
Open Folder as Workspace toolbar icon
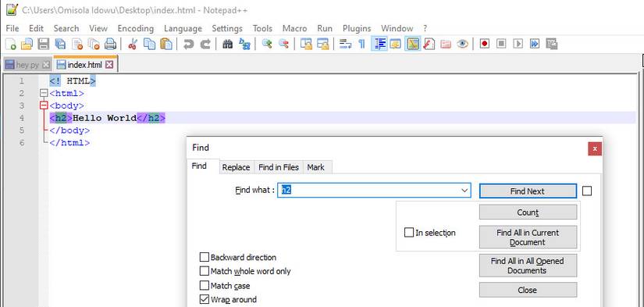pyautogui.click(x=446, y=44)
